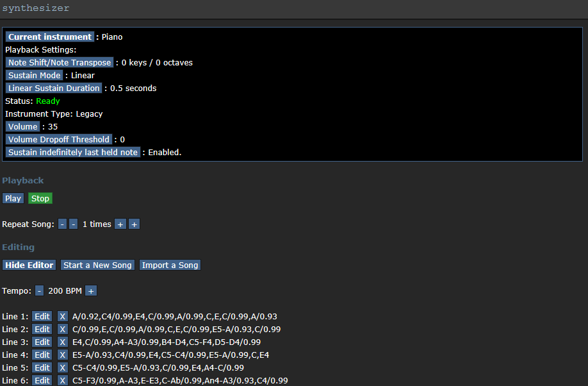Toggle Sustain indefinitely last held note
The height and width of the screenshot is (386, 588).
pos(72,152)
